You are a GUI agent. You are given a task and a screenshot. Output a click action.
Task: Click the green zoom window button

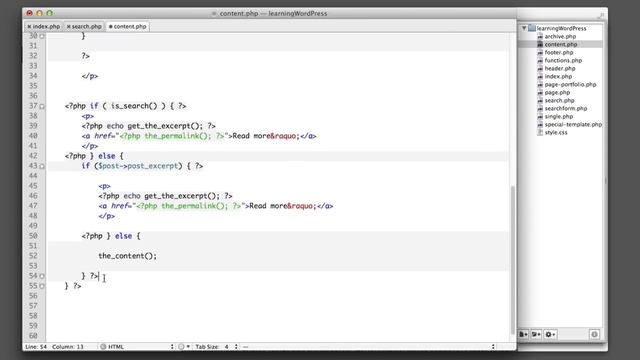click(x=49, y=13)
